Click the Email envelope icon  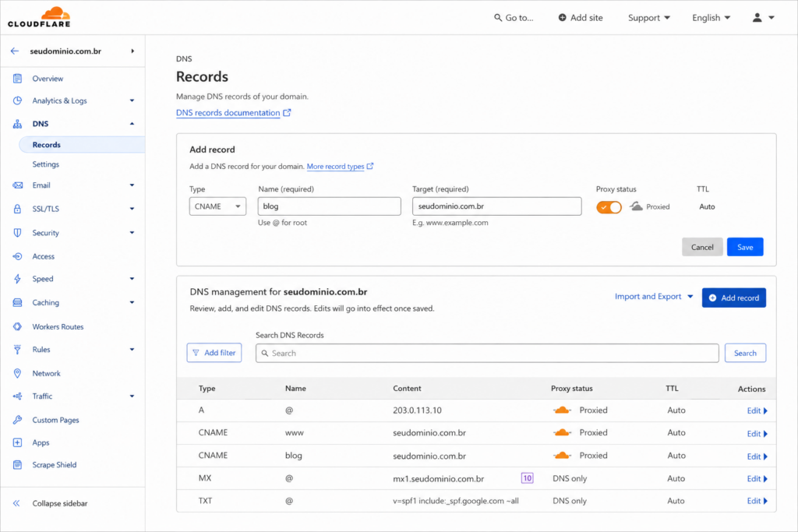pyautogui.click(x=17, y=185)
